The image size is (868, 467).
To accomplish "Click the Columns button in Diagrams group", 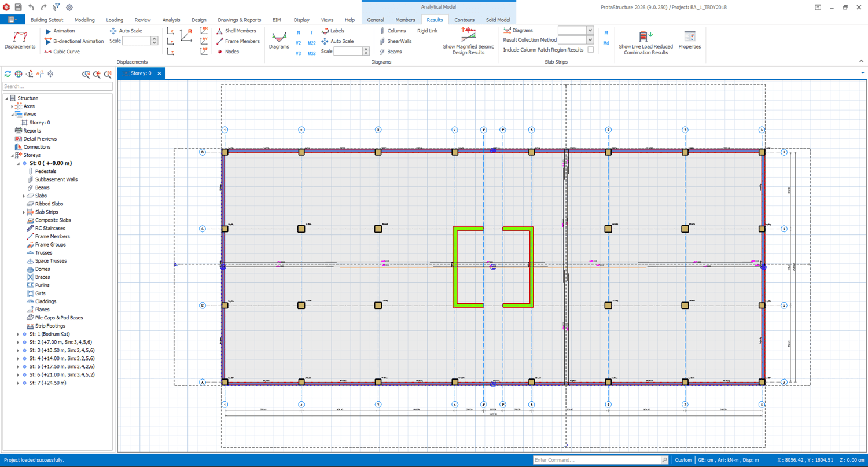I will (x=392, y=31).
